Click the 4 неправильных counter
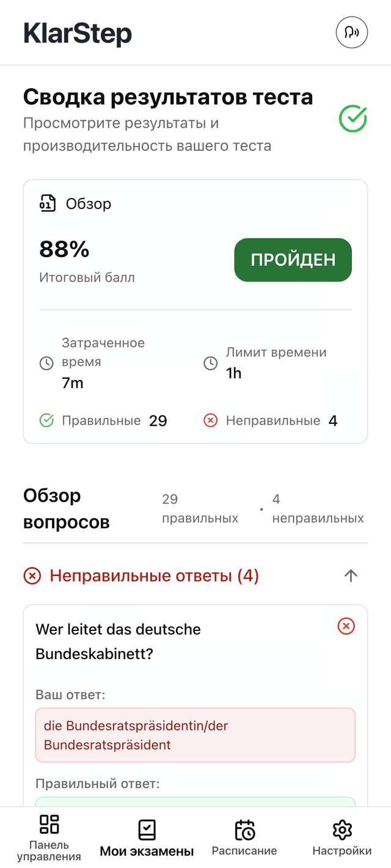391x868 pixels. click(318, 508)
